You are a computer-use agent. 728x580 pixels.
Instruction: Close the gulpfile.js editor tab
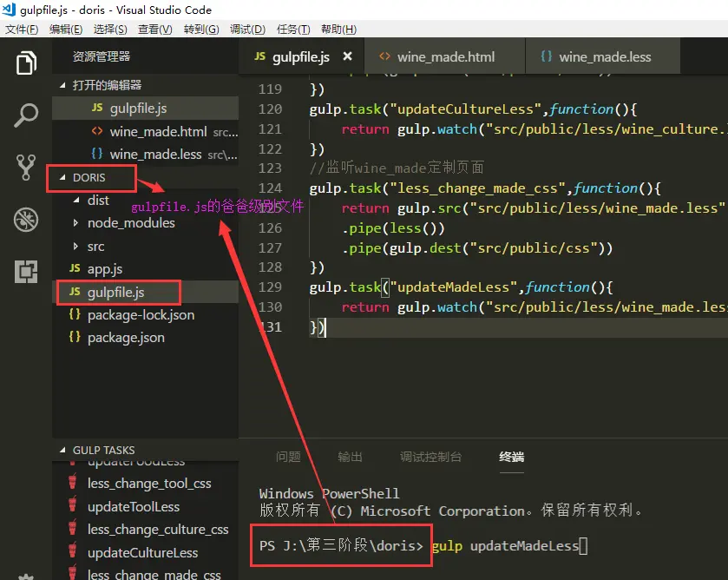point(347,56)
